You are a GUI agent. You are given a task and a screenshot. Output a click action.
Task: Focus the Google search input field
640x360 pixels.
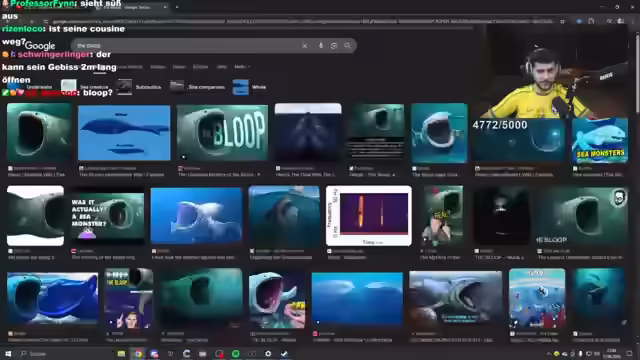(x=188, y=46)
